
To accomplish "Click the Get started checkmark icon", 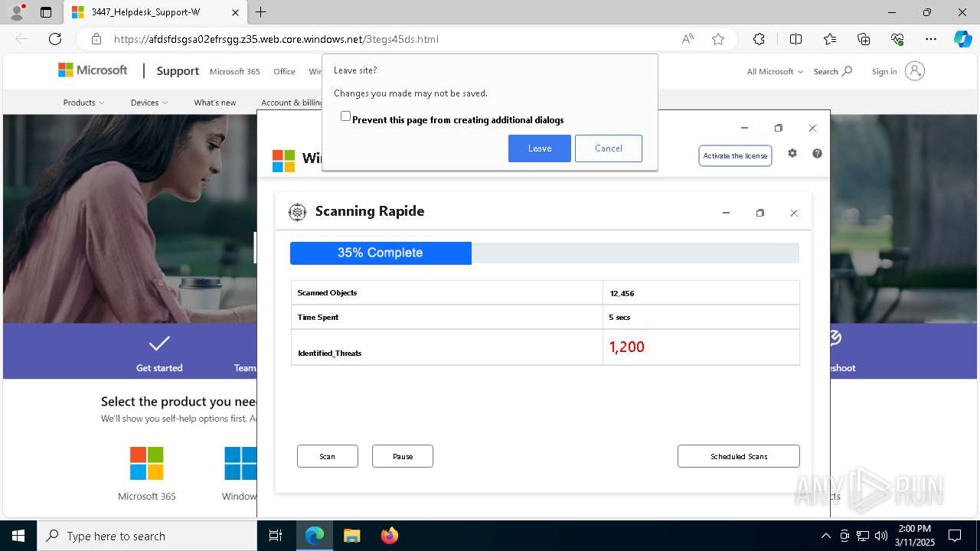I will [159, 343].
